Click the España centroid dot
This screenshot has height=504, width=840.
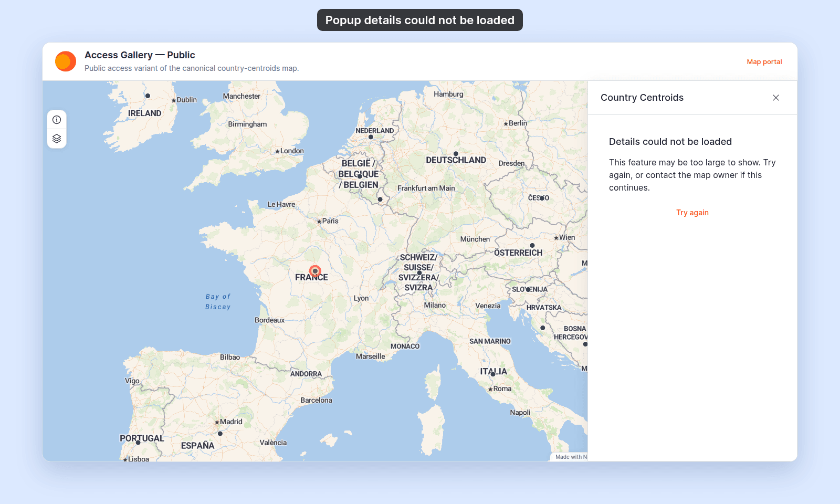pos(220,434)
